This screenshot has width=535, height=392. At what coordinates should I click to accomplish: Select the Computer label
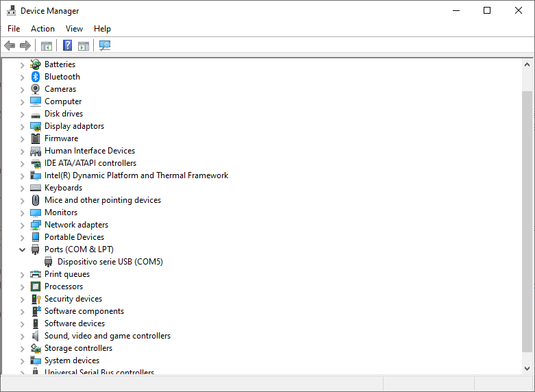(x=63, y=101)
